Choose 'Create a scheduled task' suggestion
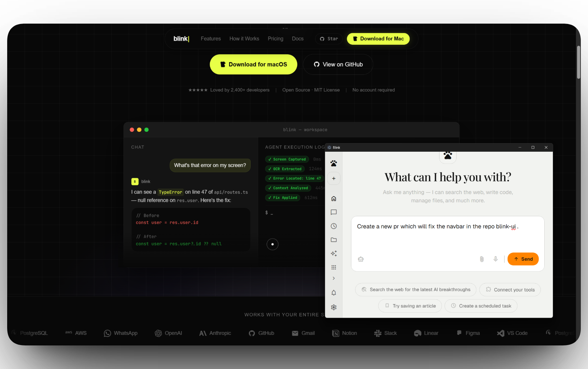The height and width of the screenshot is (369, 588). point(481,306)
